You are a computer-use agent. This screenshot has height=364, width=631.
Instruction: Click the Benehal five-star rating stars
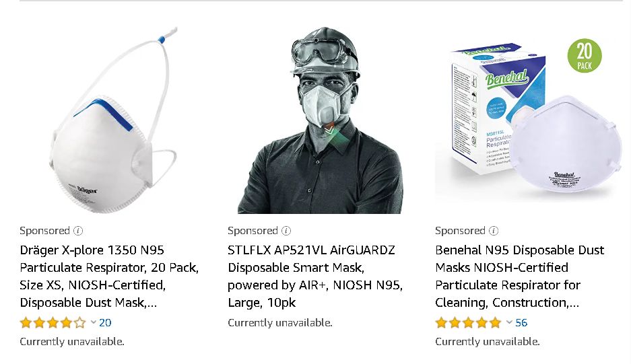(469, 322)
